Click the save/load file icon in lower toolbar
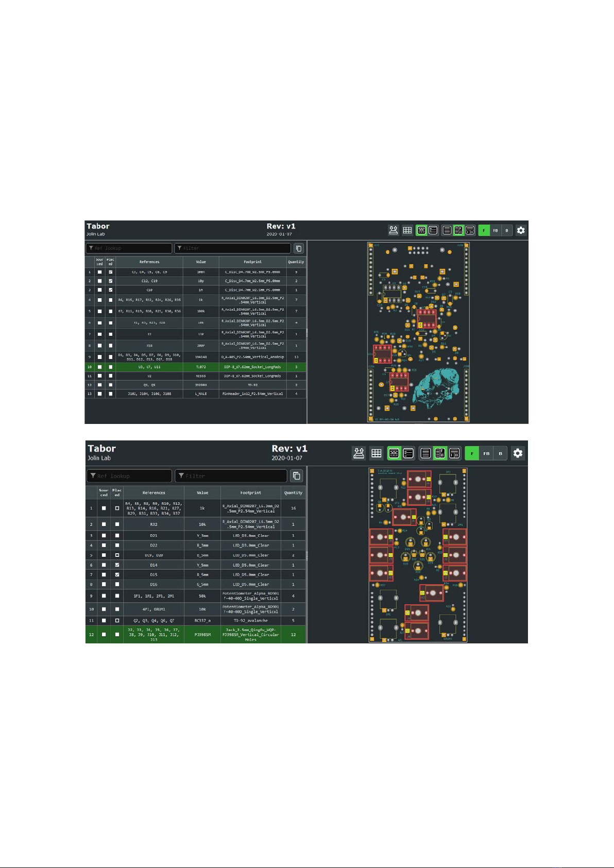The image size is (614, 868). point(359,453)
